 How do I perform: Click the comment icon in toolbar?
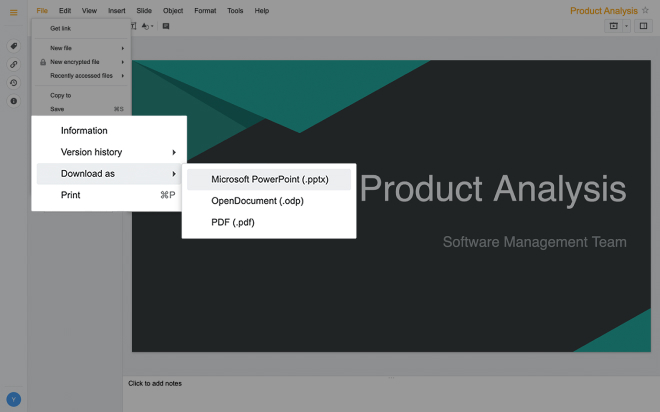pos(166,26)
